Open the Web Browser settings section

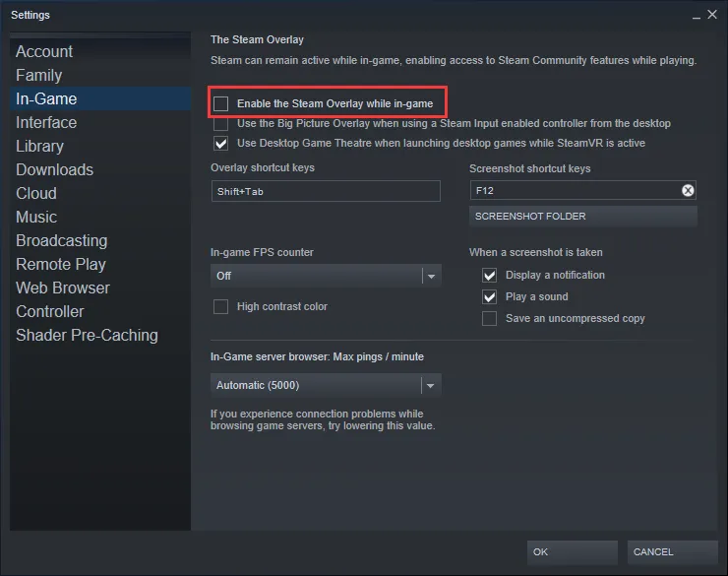click(x=99, y=288)
